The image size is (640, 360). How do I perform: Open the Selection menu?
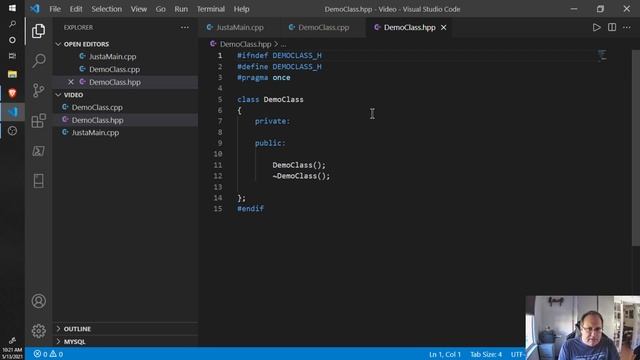[107, 9]
